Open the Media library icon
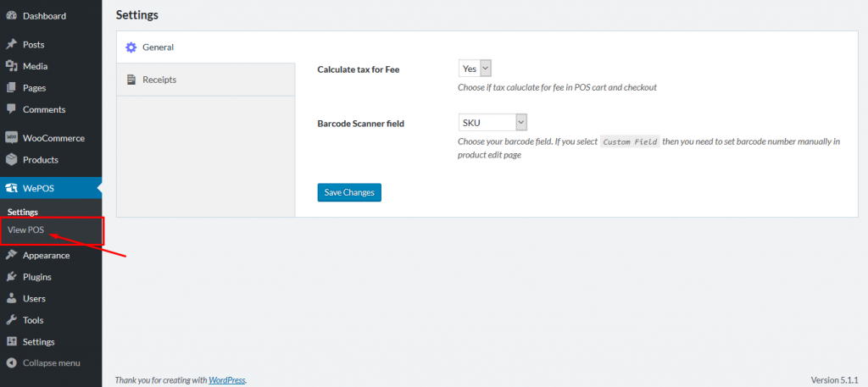 (x=11, y=66)
